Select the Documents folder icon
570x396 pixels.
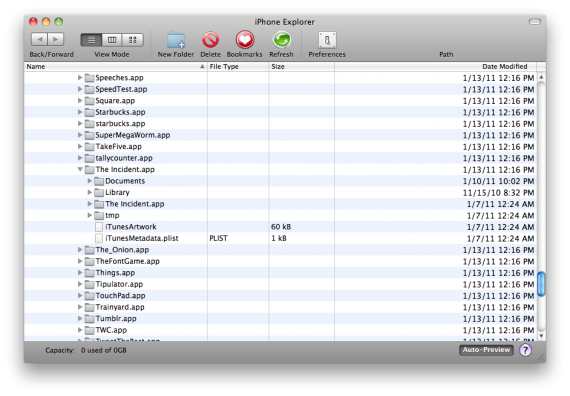[99, 181]
